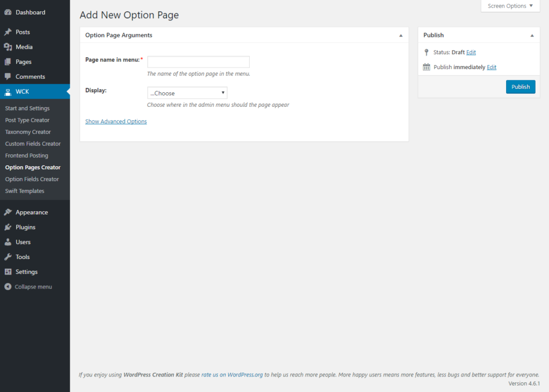The image size is (549, 392).
Task: Click the Pages document icon
Action: pyautogui.click(x=8, y=62)
